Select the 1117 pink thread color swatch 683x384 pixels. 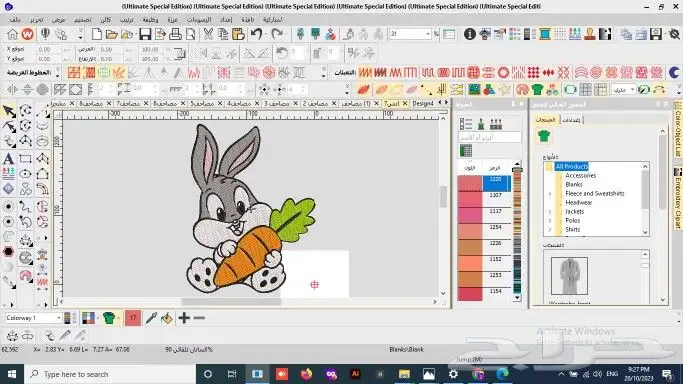[470, 216]
